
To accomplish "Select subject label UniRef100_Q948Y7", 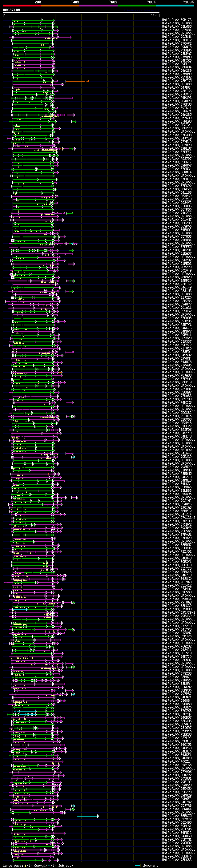I will pyautogui.click(x=177, y=305).
